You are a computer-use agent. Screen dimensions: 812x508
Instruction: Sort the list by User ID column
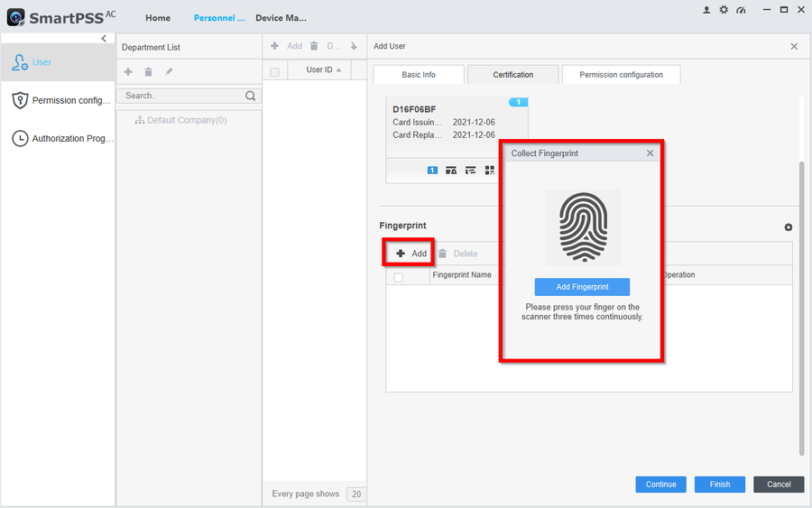324,70
